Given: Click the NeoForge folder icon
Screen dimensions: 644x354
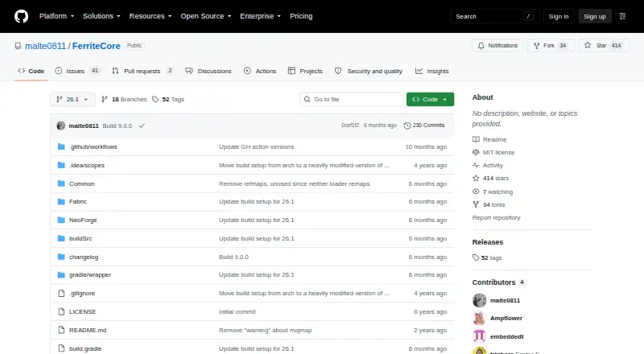Looking at the screenshot, I should (61, 220).
